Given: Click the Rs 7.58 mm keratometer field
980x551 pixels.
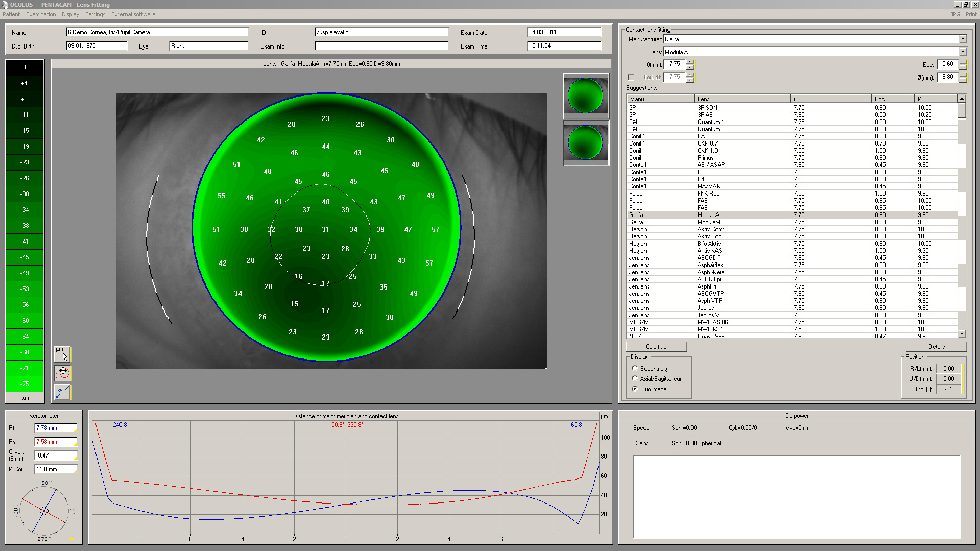Looking at the screenshot, I should click(56, 442).
